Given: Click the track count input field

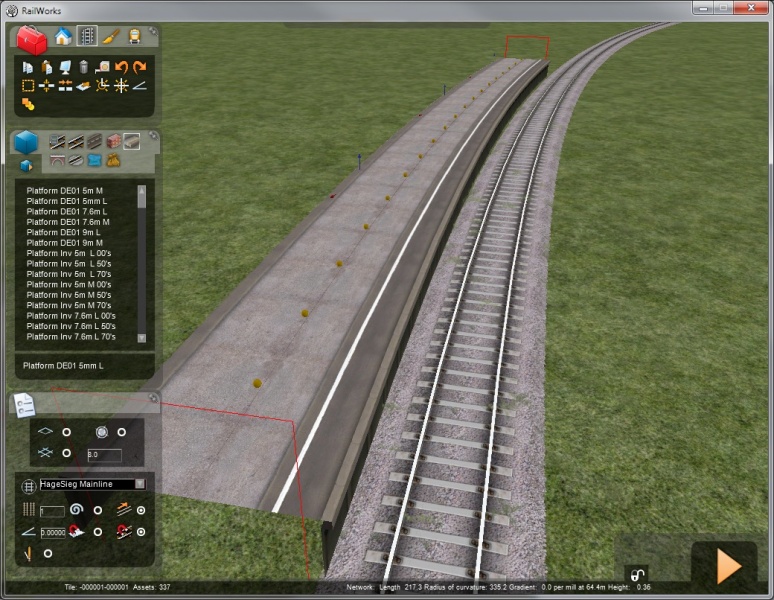Looking at the screenshot, I should coord(52,511).
